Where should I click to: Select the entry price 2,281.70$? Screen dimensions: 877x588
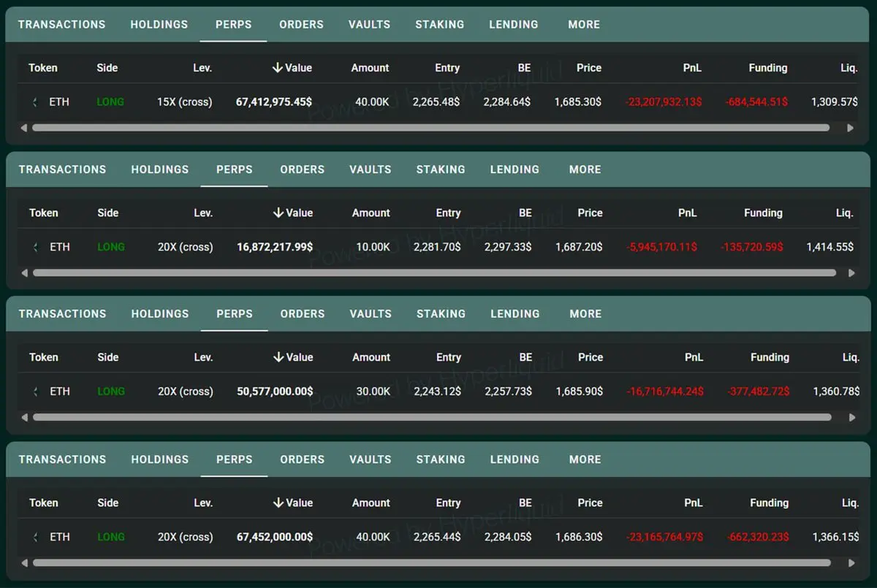pyautogui.click(x=437, y=247)
